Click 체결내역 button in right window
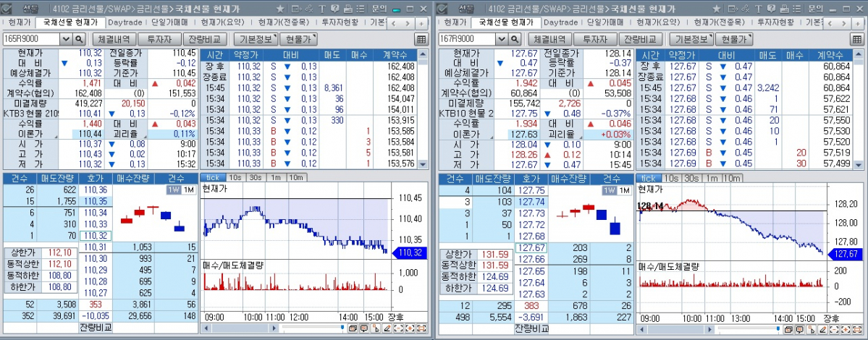This screenshot has width=868, height=340. 549,39
